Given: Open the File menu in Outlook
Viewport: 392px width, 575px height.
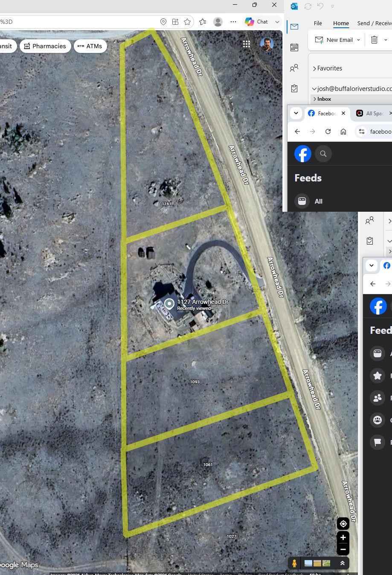Looking at the screenshot, I should 318,23.
